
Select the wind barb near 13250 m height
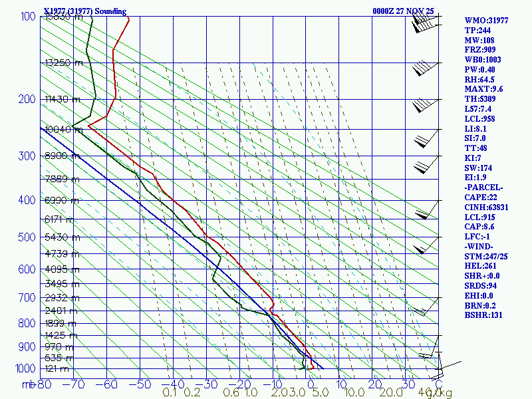pos(426,68)
